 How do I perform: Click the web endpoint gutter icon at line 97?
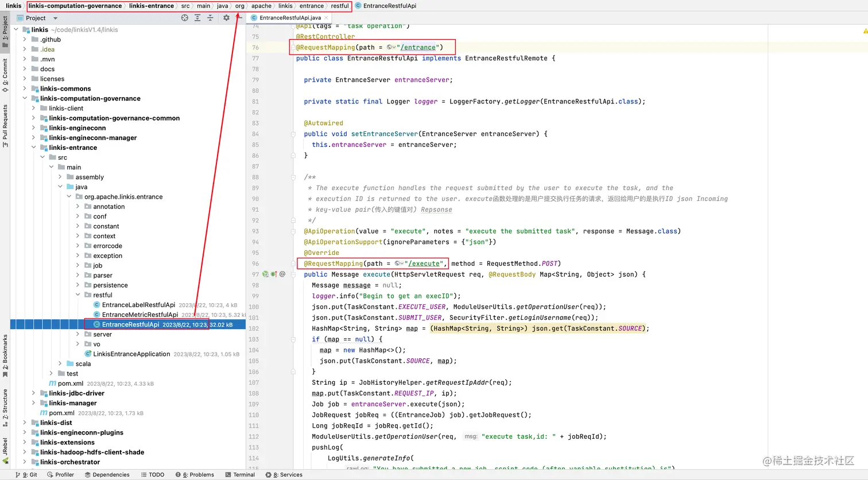[x=265, y=274]
